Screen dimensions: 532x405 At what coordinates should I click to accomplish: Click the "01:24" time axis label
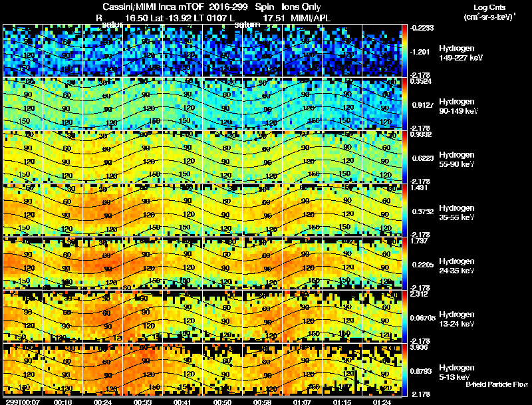point(381,402)
